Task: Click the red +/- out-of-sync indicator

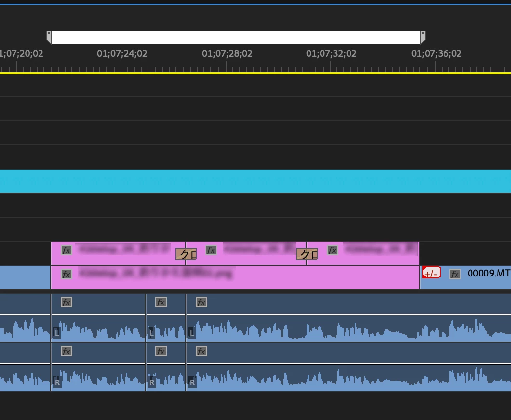Action: (431, 273)
